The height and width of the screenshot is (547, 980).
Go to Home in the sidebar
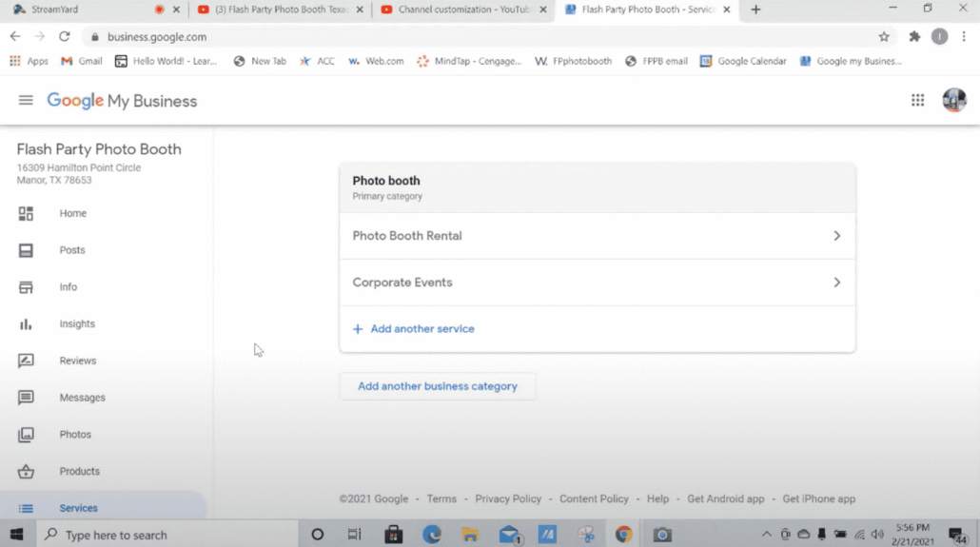[73, 213]
